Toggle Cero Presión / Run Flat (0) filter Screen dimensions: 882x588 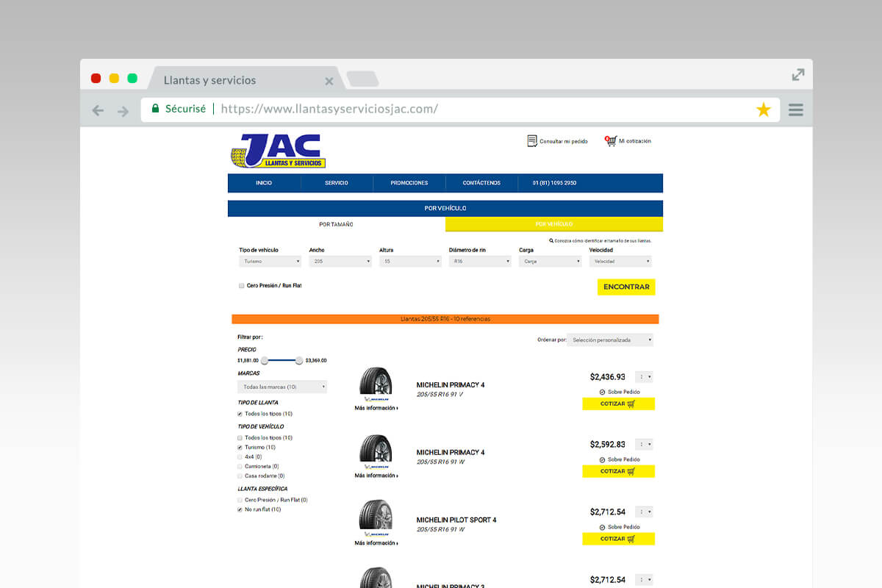click(x=240, y=500)
